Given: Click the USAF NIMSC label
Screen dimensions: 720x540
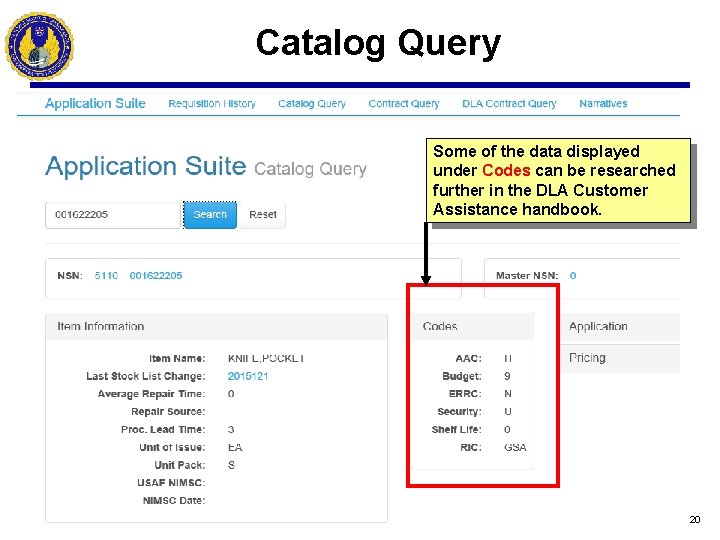Looking at the screenshot, I should coord(171,483).
